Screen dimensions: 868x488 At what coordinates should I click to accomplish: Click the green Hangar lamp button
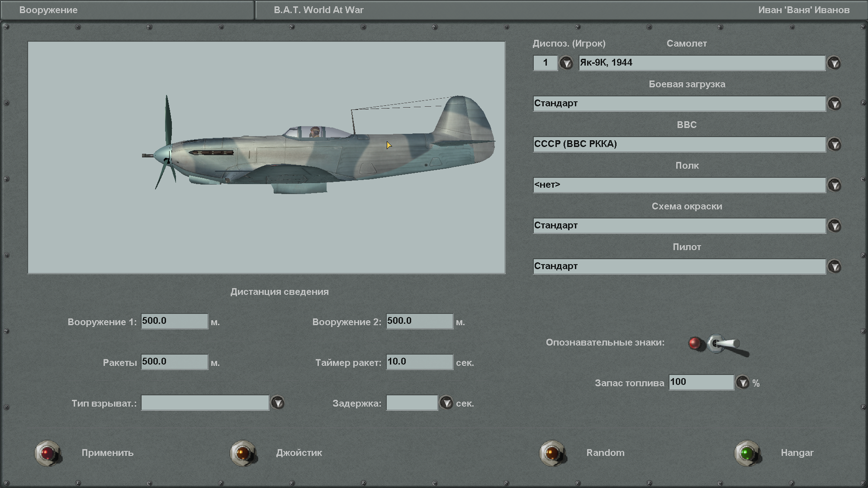747,453
